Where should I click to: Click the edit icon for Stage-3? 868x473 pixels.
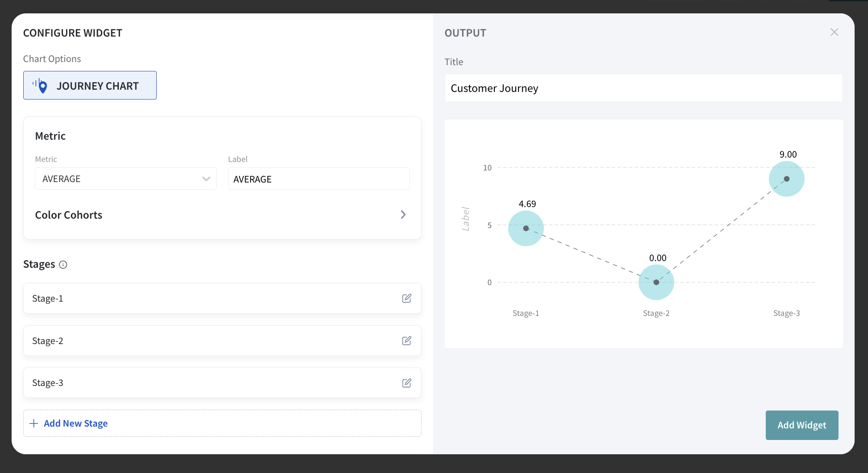tap(406, 383)
